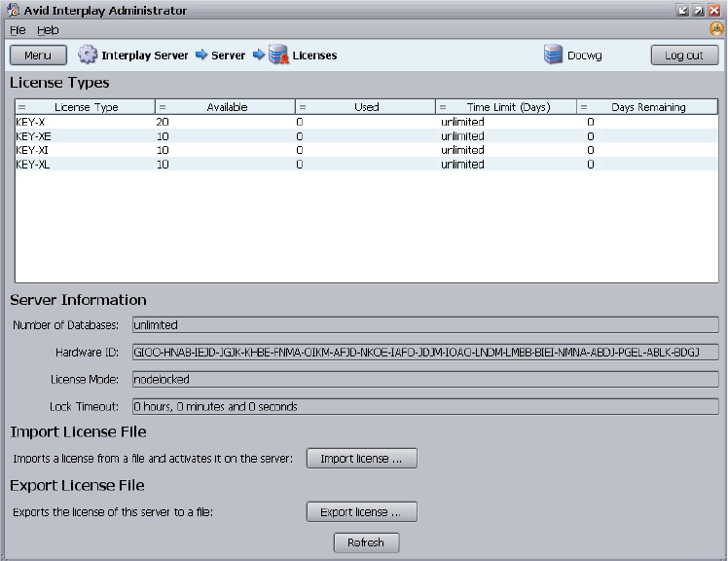Click the arrow between Interplay Server and Server
This screenshot has height=561, width=728.
click(201, 55)
